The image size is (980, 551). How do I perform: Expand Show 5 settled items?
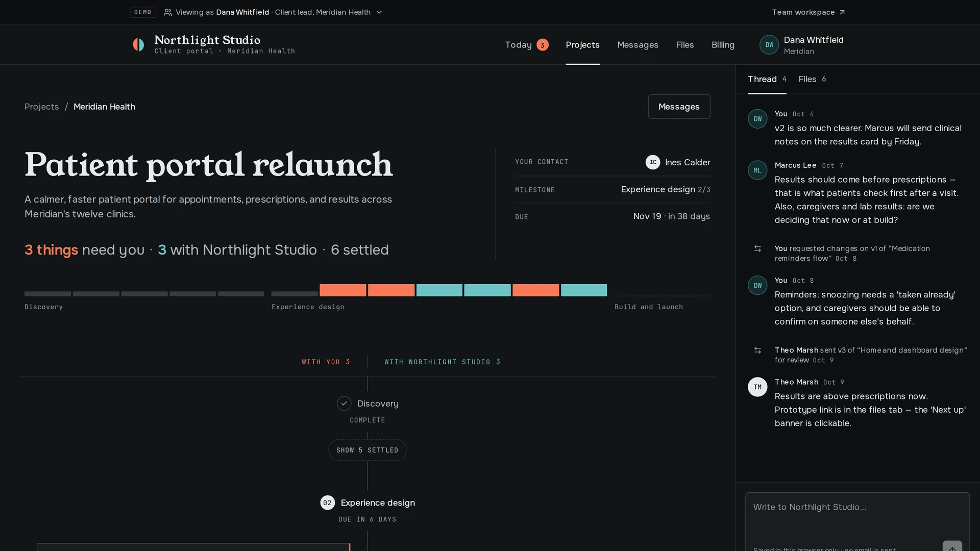(367, 450)
